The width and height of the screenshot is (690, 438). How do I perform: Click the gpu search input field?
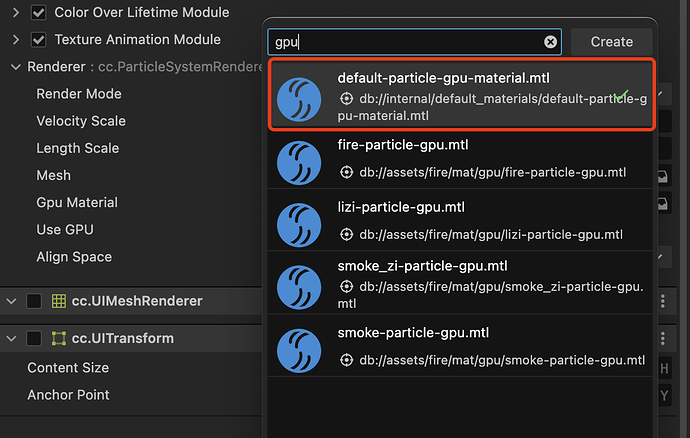405,42
